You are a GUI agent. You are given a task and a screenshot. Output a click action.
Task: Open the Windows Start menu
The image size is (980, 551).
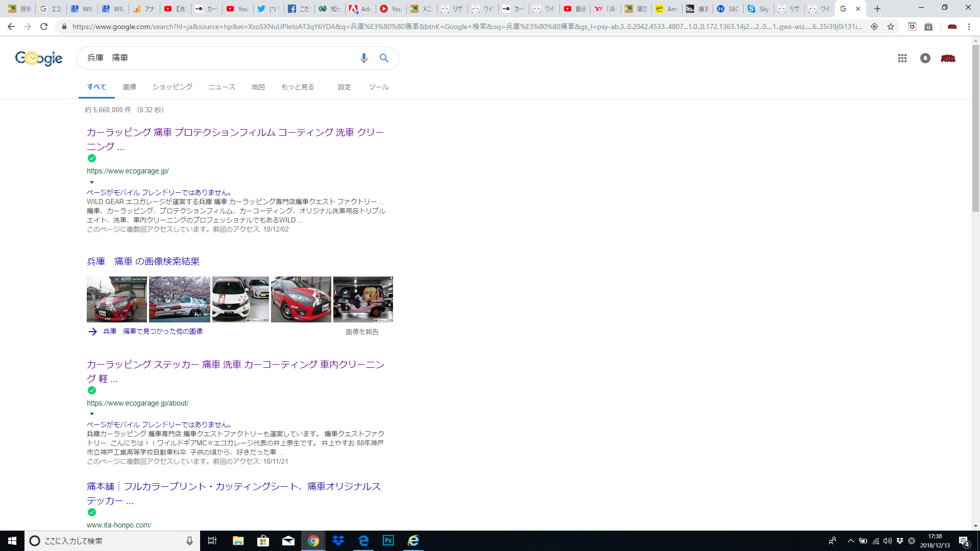point(12,541)
